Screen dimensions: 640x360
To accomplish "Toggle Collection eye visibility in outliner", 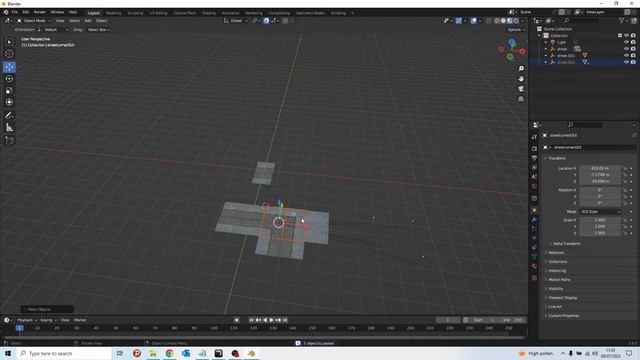I will point(626,36).
